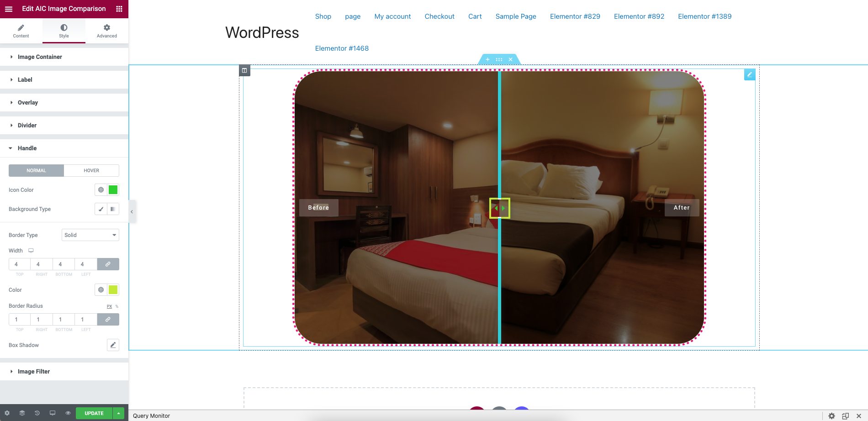
Task: Click the green UPDATE button
Action: point(94,413)
